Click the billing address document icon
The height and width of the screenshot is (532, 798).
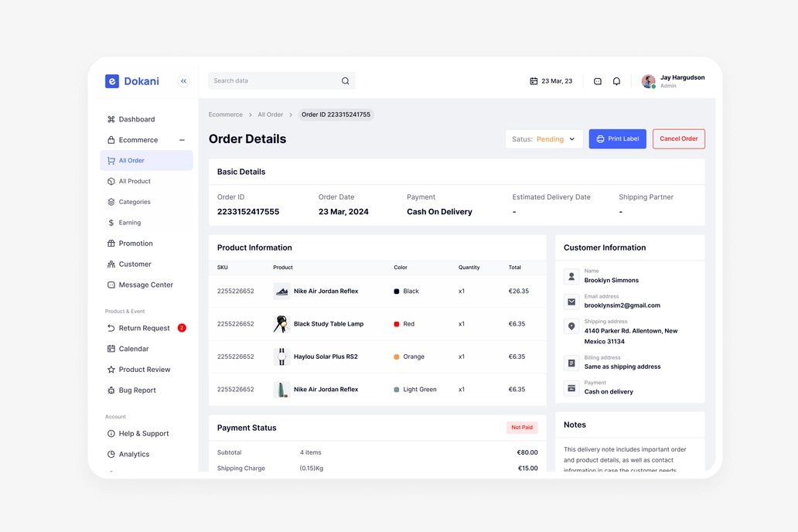[x=571, y=363]
